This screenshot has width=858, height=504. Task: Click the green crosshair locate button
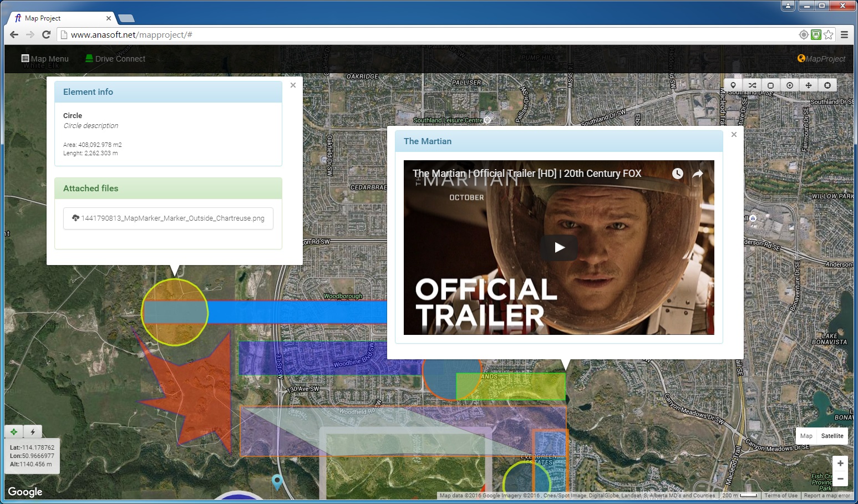14,432
